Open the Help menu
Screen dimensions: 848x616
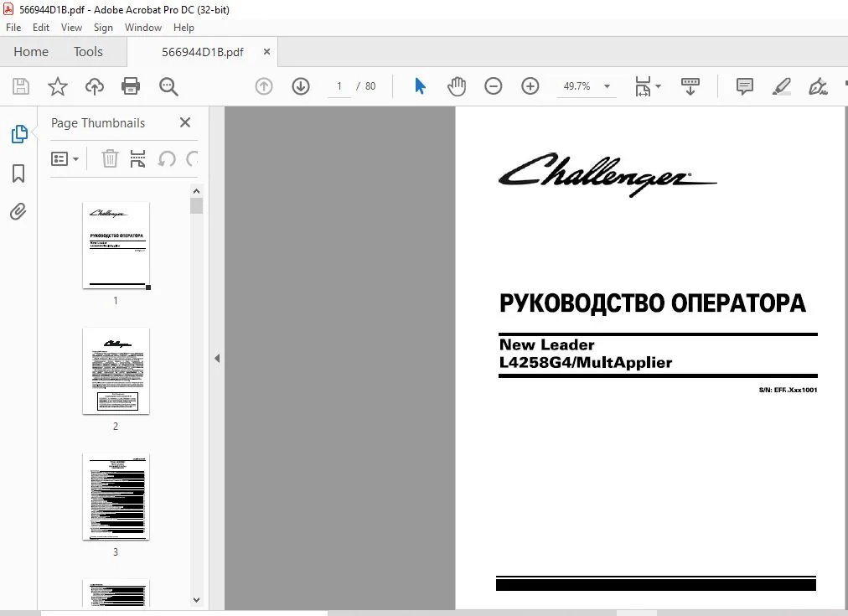point(184,28)
